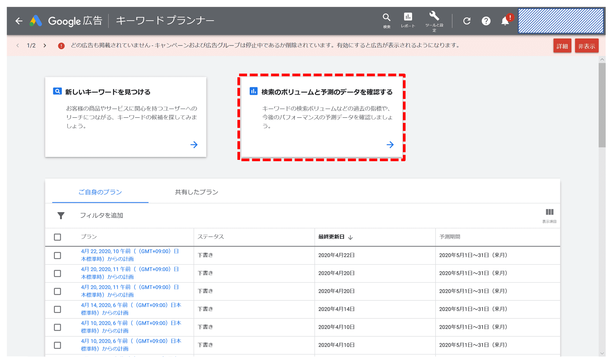Viewport: 615px width, 364px height.
Task: Switch to 共有したプラン tab
Action: tap(196, 192)
